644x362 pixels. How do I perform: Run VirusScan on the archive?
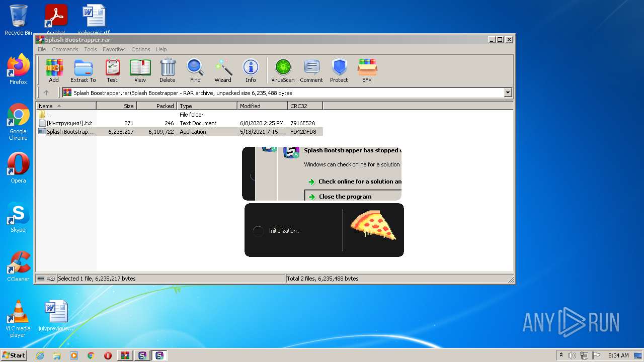tap(283, 70)
